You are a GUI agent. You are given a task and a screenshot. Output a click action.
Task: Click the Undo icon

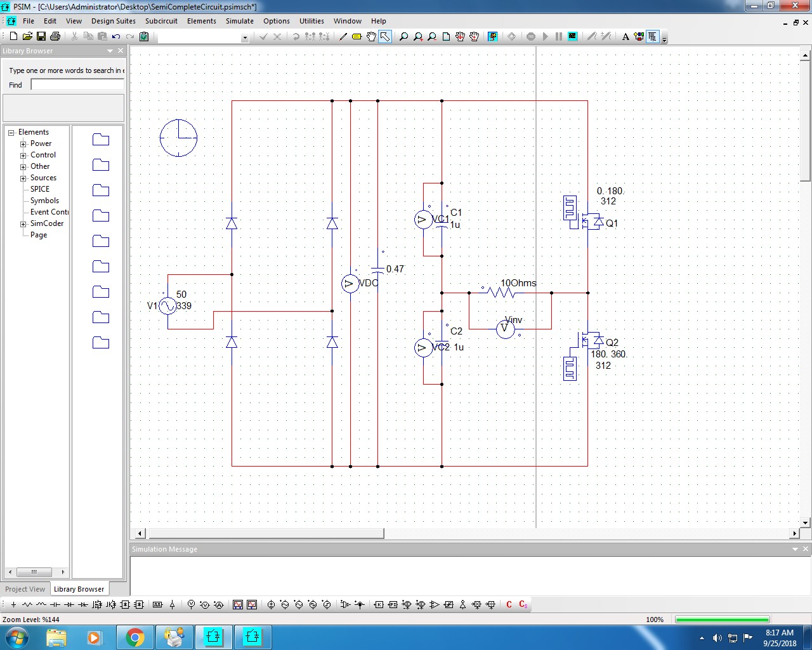pos(115,36)
